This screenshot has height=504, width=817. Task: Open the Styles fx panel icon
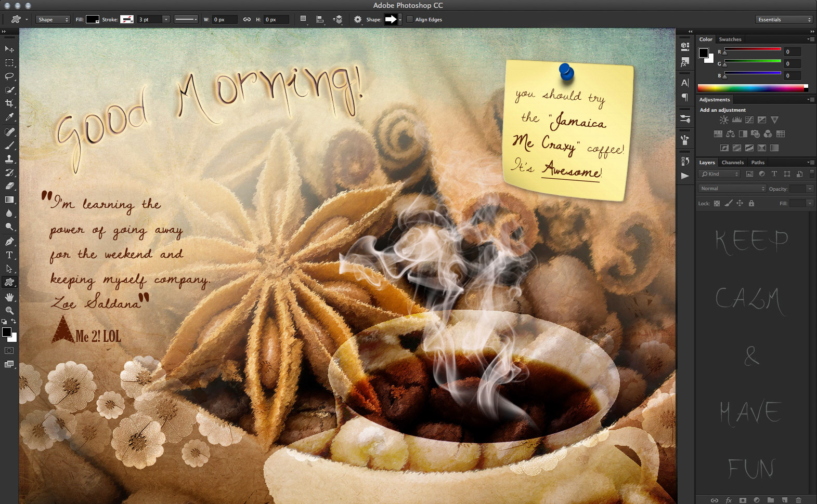tap(685, 62)
